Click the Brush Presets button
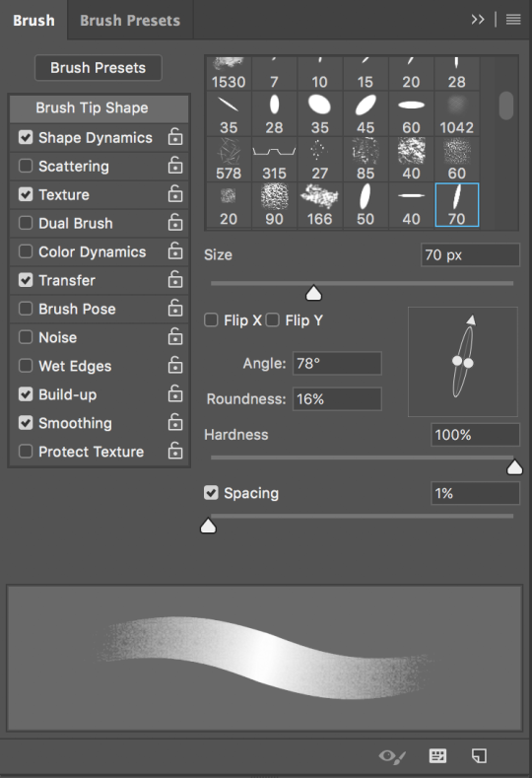The height and width of the screenshot is (778, 532). click(x=99, y=67)
